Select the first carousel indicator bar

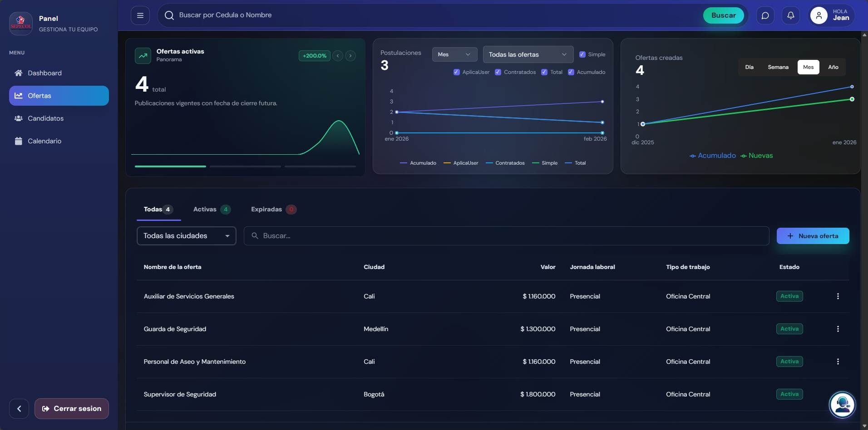tap(169, 166)
